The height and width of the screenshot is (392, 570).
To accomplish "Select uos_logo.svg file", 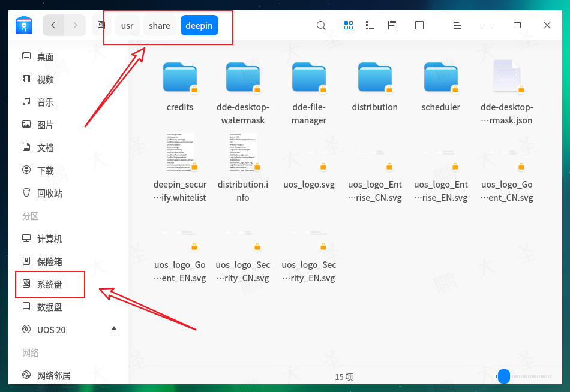I will pos(309,170).
